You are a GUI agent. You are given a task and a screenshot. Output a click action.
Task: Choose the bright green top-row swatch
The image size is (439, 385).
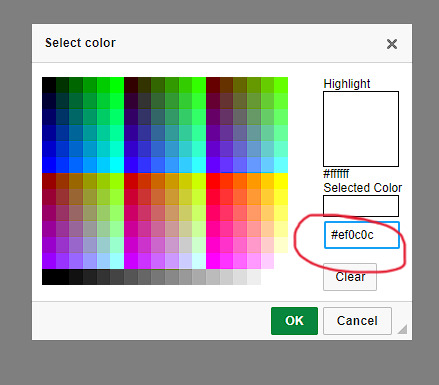pos(117,85)
